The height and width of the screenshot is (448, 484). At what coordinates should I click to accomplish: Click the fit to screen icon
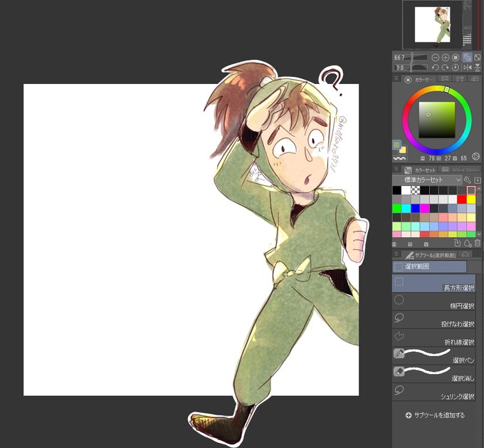tap(477, 58)
